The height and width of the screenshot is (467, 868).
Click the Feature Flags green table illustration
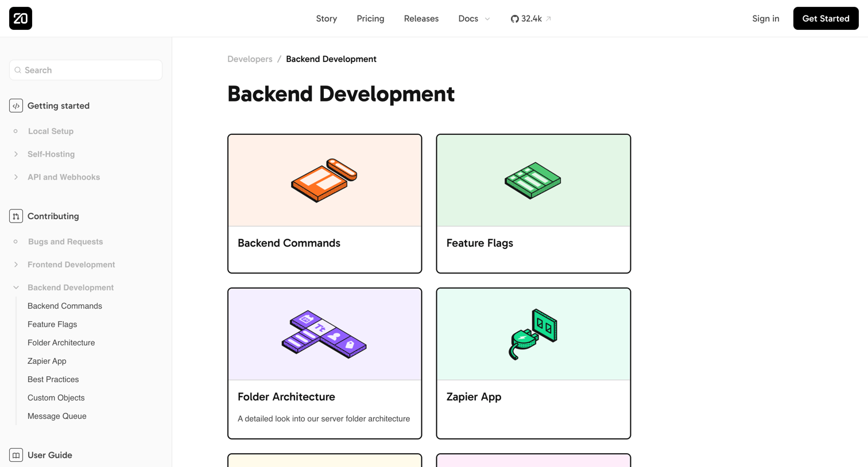click(533, 180)
